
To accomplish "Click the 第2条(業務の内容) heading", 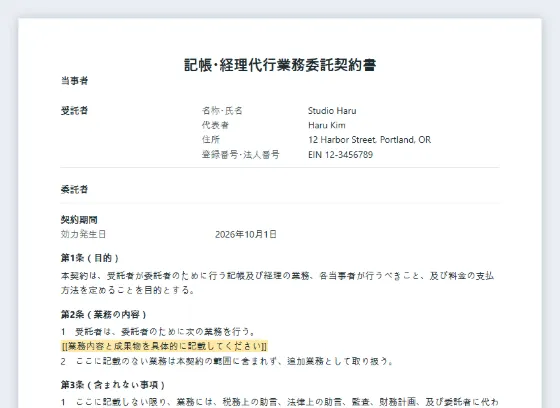I will [x=104, y=315].
